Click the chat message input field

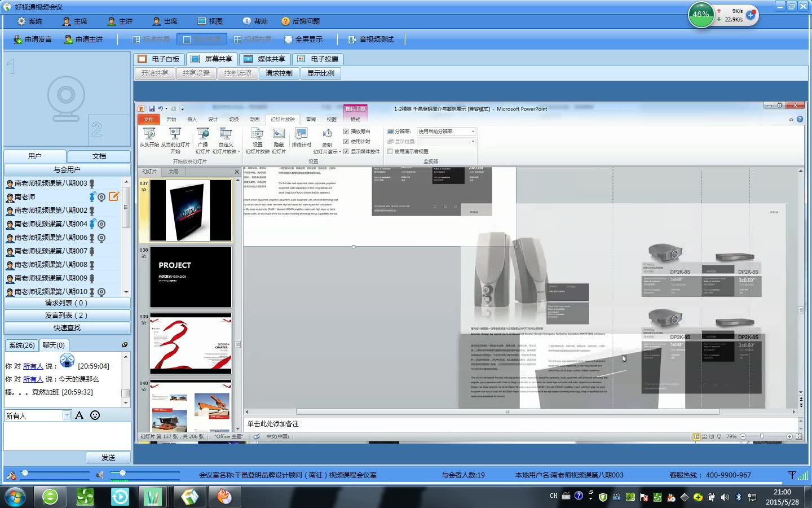pyautogui.click(x=67, y=436)
